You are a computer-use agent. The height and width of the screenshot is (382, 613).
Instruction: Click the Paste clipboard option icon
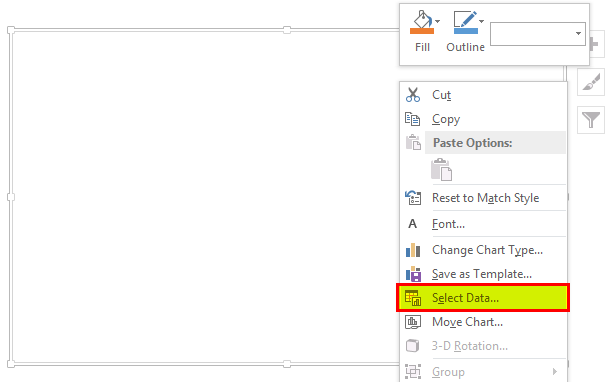441,169
